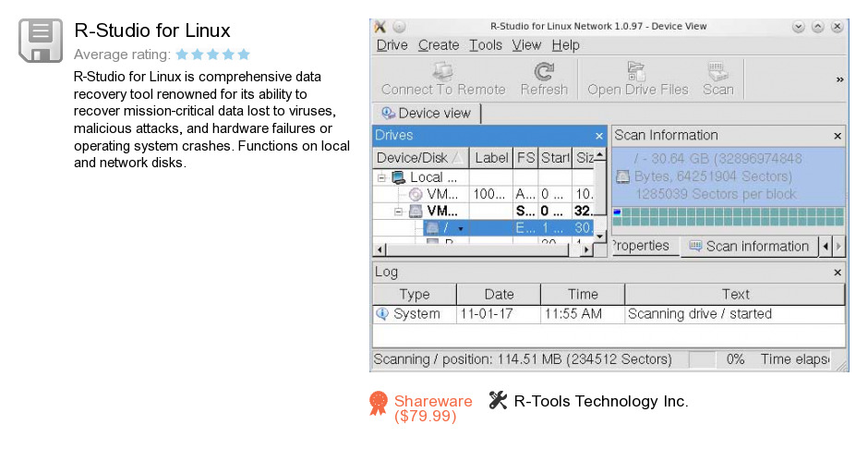The image size is (868, 449).
Task: Click the Label column header
Action: (x=491, y=158)
